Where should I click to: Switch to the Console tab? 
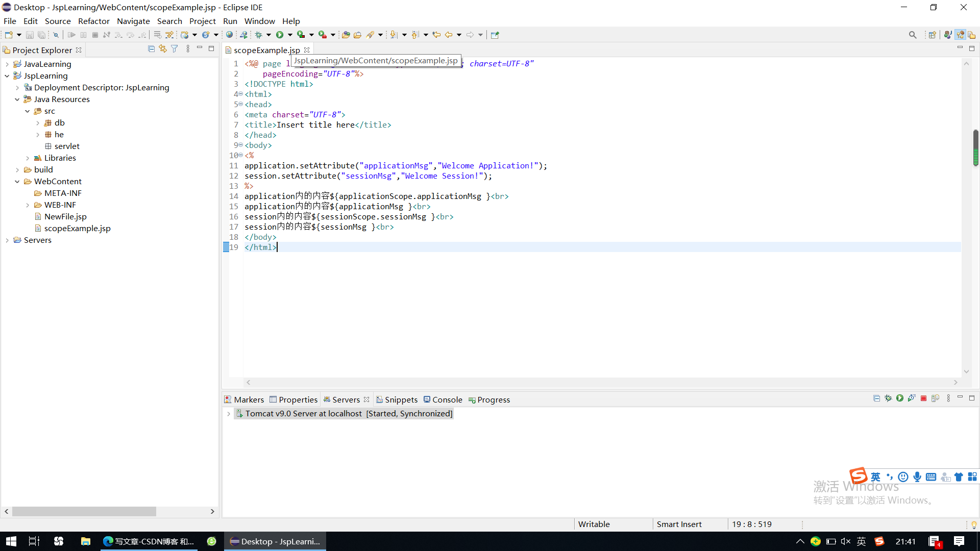pos(447,399)
